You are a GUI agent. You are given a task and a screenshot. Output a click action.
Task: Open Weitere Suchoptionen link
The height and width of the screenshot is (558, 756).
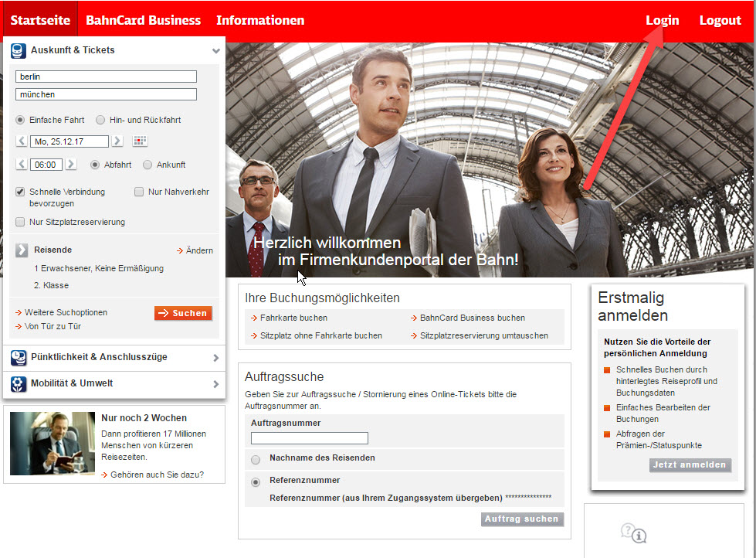(61, 312)
